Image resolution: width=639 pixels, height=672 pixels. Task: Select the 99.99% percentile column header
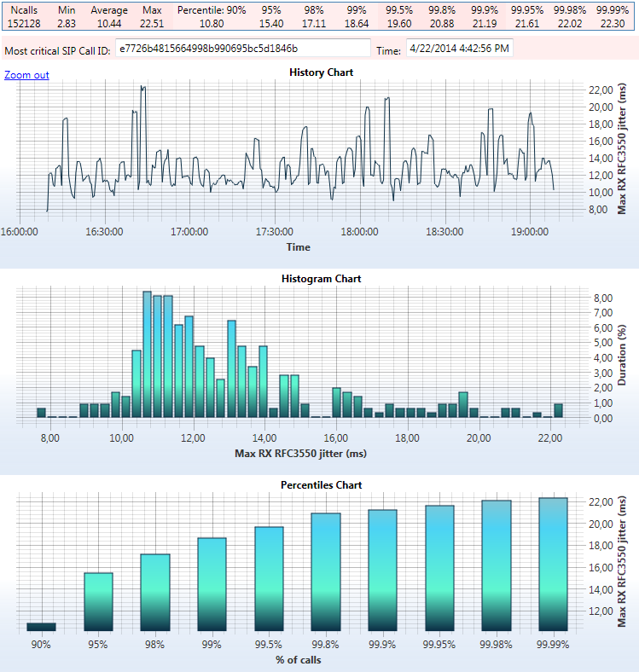(614, 9)
